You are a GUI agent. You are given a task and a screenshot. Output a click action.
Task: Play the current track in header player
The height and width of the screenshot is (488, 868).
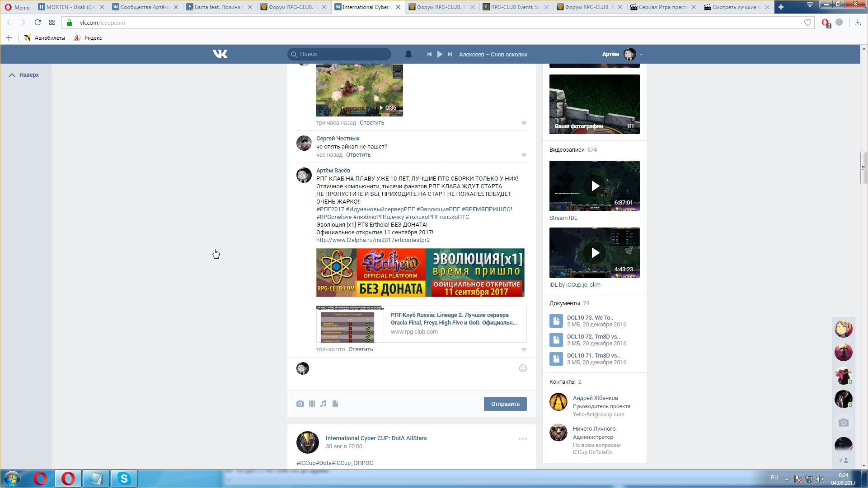tap(440, 54)
